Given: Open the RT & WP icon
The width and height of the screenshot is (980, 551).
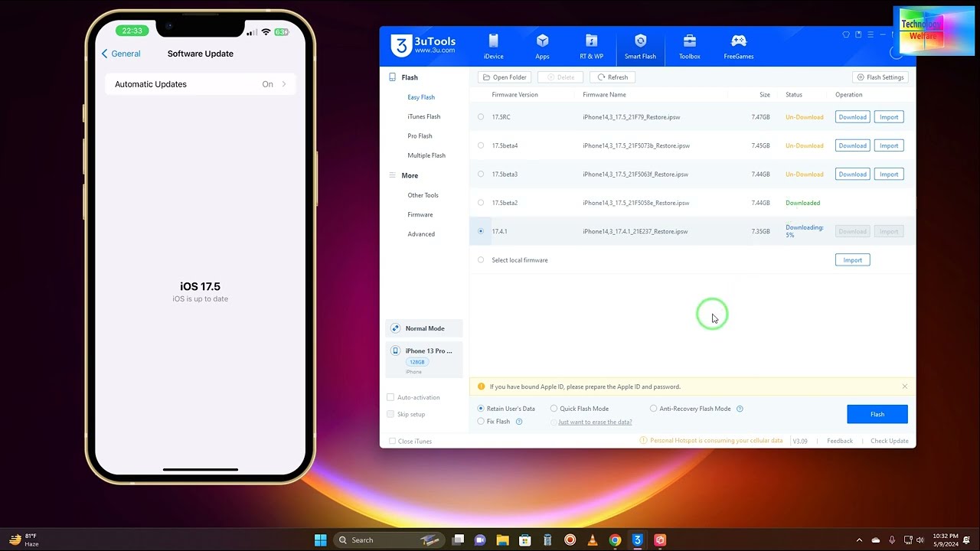Looking at the screenshot, I should click(591, 41).
